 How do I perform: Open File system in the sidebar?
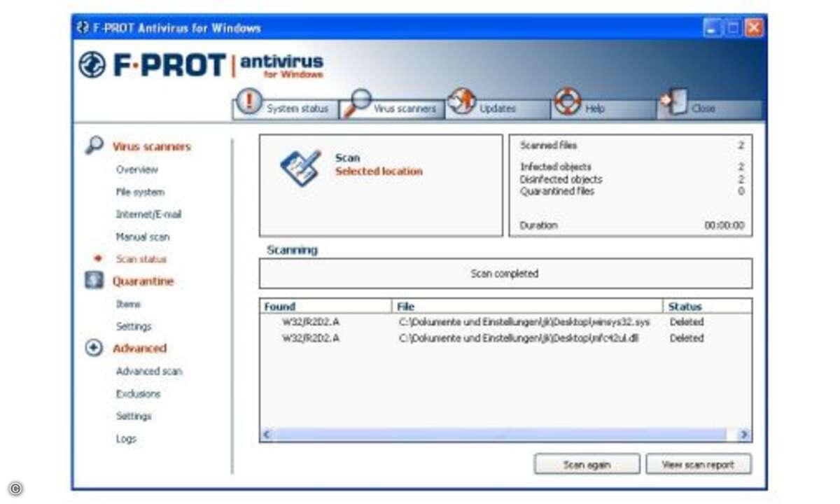(x=140, y=192)
